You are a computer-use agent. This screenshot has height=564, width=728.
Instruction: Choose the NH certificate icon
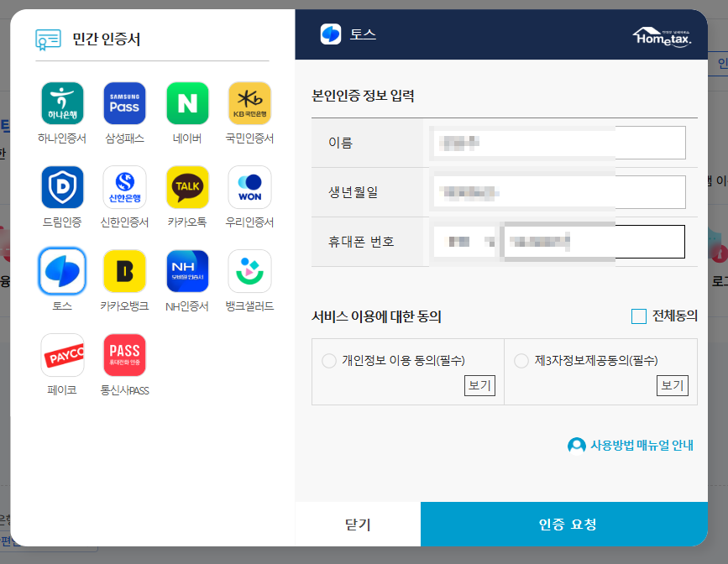(x=187, y=271)
